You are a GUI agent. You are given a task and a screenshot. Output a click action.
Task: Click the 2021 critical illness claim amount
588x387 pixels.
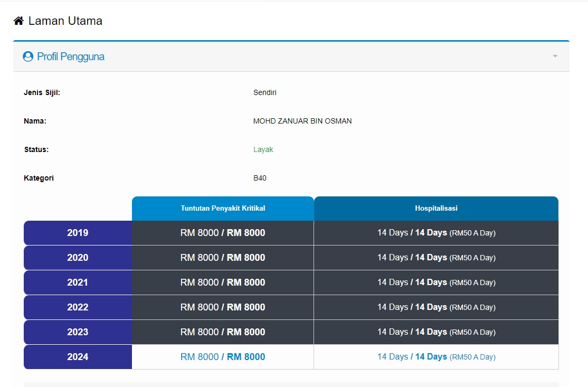point(223,282)
